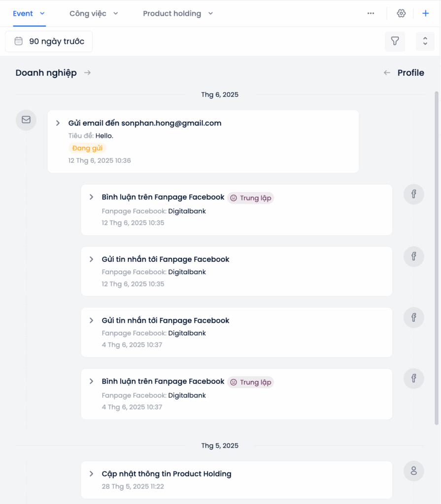Expand the Cập nhật thông tin Product Holding event
Viewport: 441px width, 504px height.
point(92,474)
